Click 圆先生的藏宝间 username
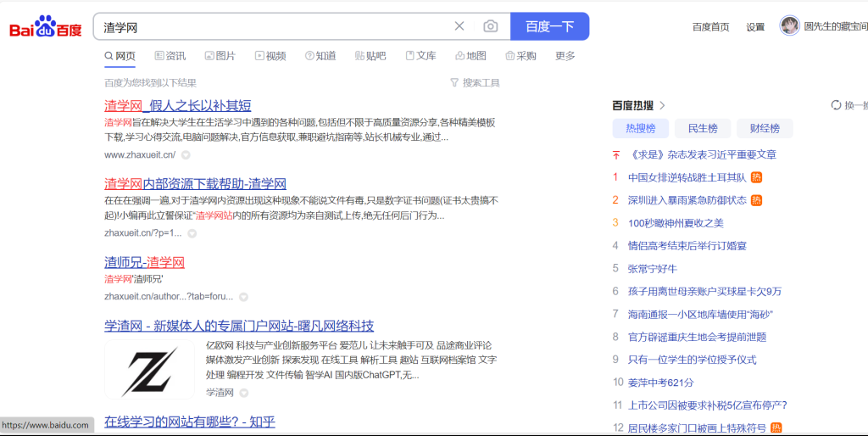 click(836, 26)
